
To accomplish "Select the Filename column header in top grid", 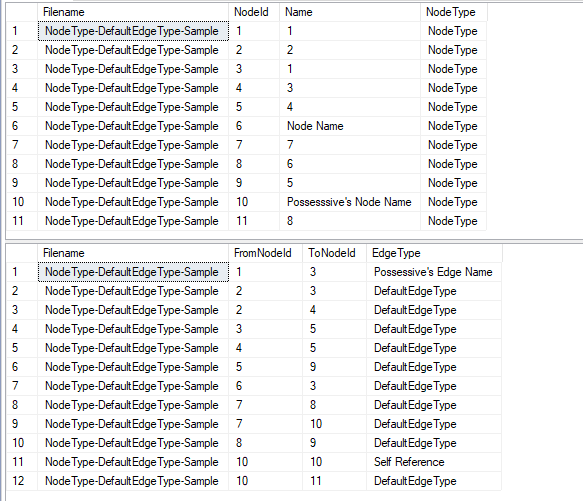I will tap(133, 12).
